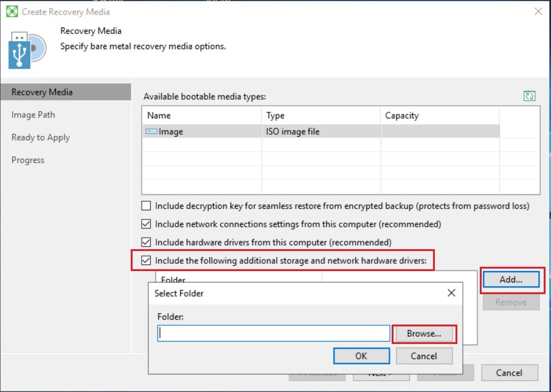Click Browse... to pick a folder
Viewport: 551px width, 392px height.
point(424,334)
